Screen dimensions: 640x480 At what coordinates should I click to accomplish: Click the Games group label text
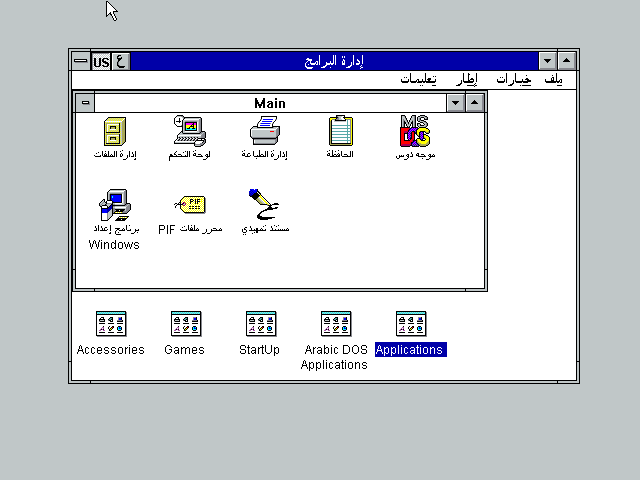[184, 350]
